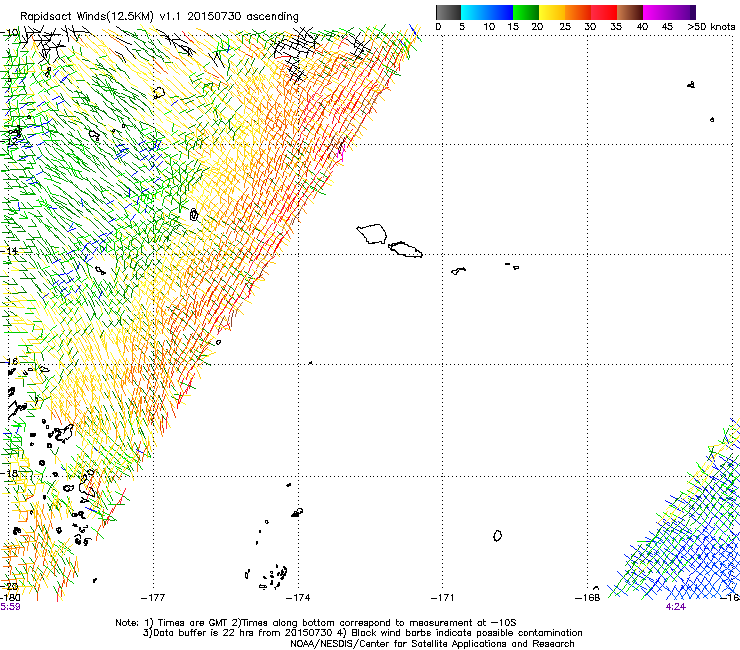This screenshot has height=650, width=740.
Task: Click the purple 4:24 time stamp
Action: tap(676, 607)
